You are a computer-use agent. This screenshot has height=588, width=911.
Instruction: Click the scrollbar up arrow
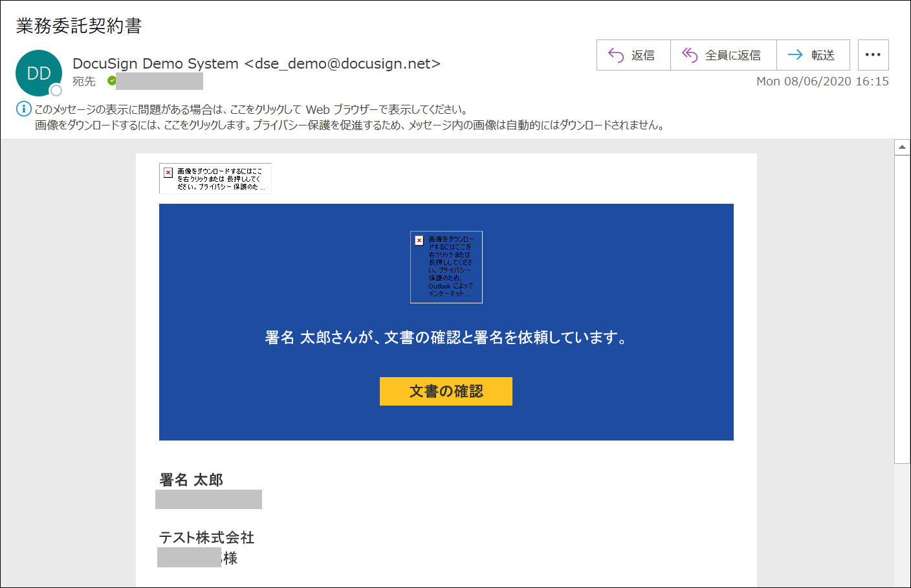[903, 147]
